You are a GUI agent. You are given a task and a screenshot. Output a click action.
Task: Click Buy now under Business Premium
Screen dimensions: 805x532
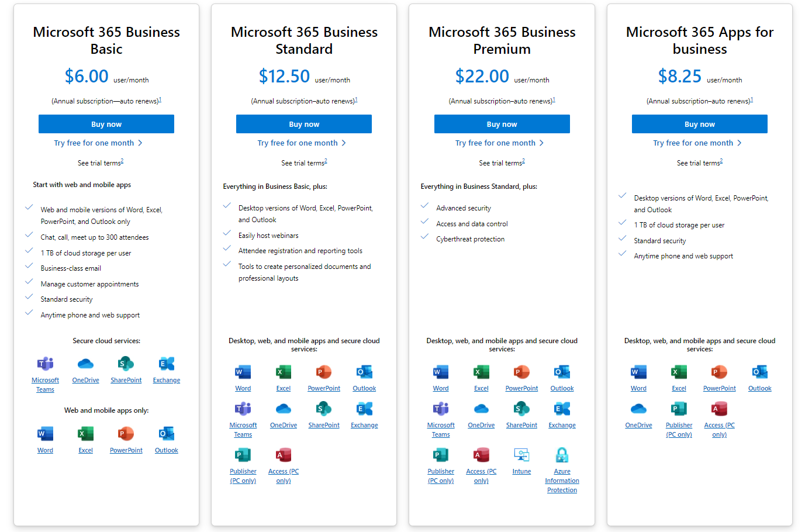[x=502, y=123]
